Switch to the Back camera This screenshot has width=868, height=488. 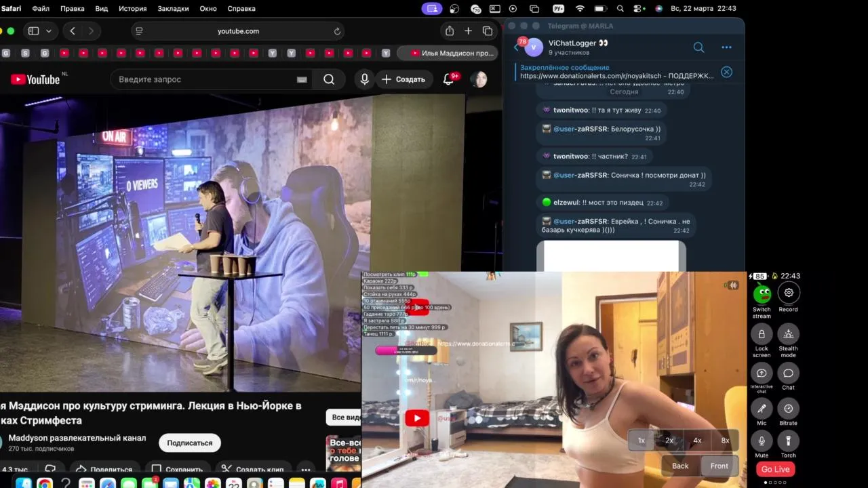(x=680, y=466)
